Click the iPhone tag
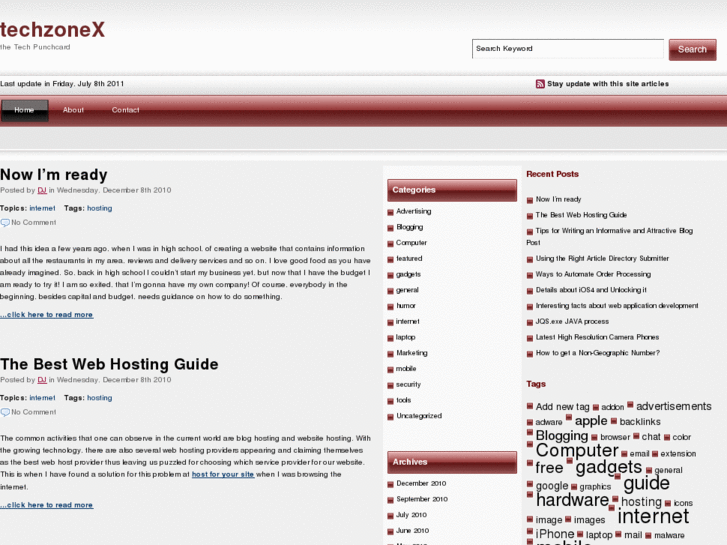Screen dimensions: 727x545 tap(555, 534)
